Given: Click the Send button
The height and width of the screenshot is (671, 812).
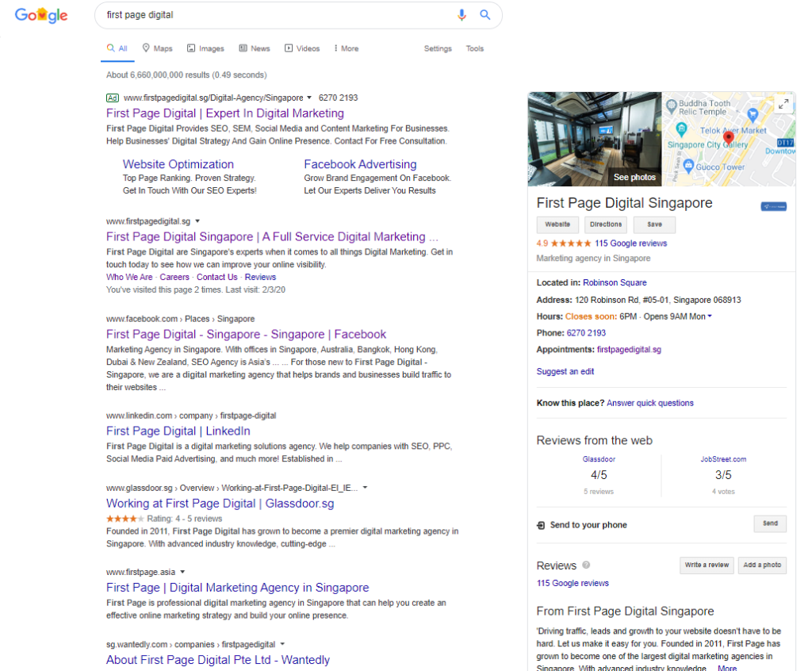Looking at the screenshot, I should 770,523.
